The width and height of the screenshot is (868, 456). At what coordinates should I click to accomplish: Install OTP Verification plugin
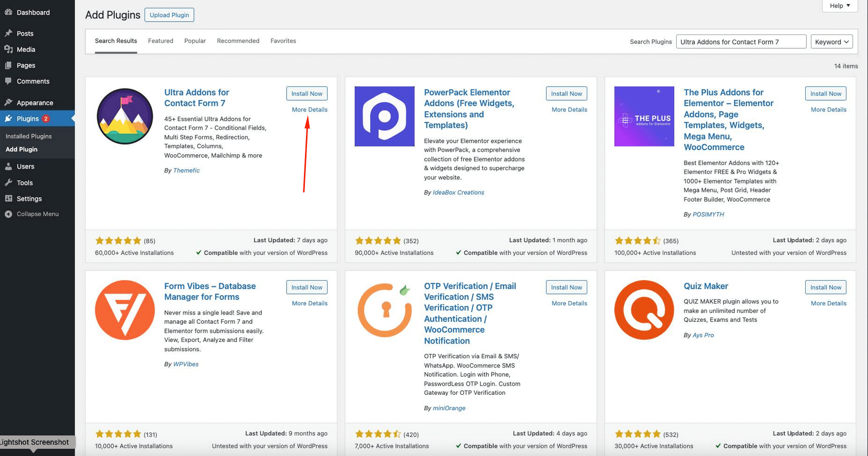567,287
